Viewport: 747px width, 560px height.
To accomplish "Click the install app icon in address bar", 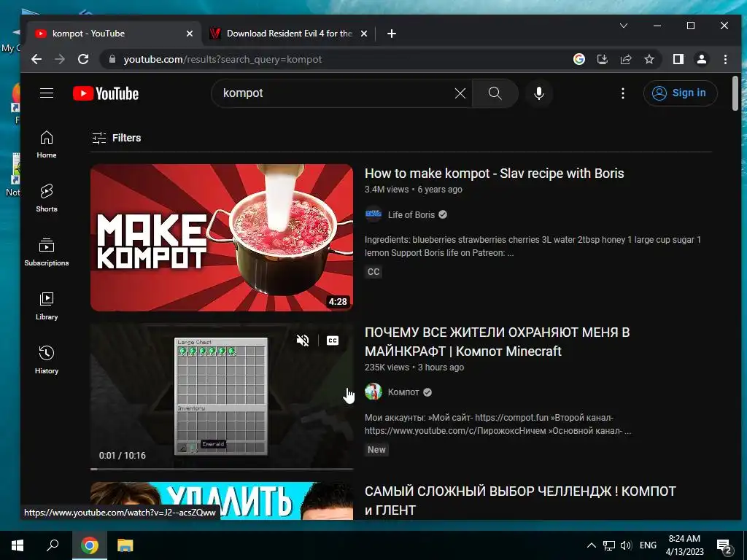I will 603,59.
